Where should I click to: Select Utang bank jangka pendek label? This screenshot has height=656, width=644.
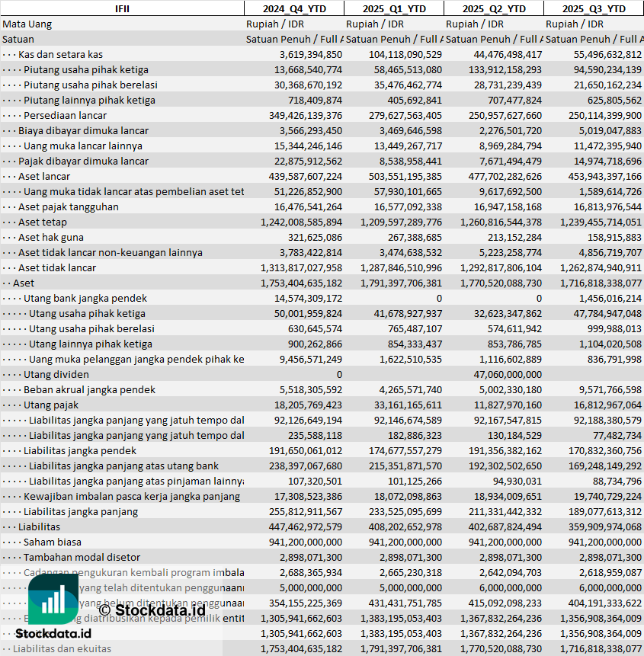(x=85, y=299)
